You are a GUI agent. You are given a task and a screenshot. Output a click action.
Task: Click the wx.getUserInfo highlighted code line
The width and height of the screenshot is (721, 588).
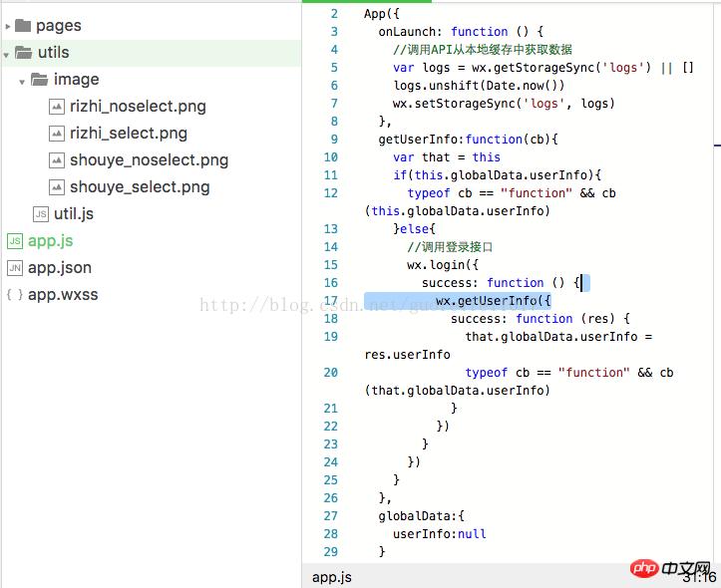tap(493, 301)
